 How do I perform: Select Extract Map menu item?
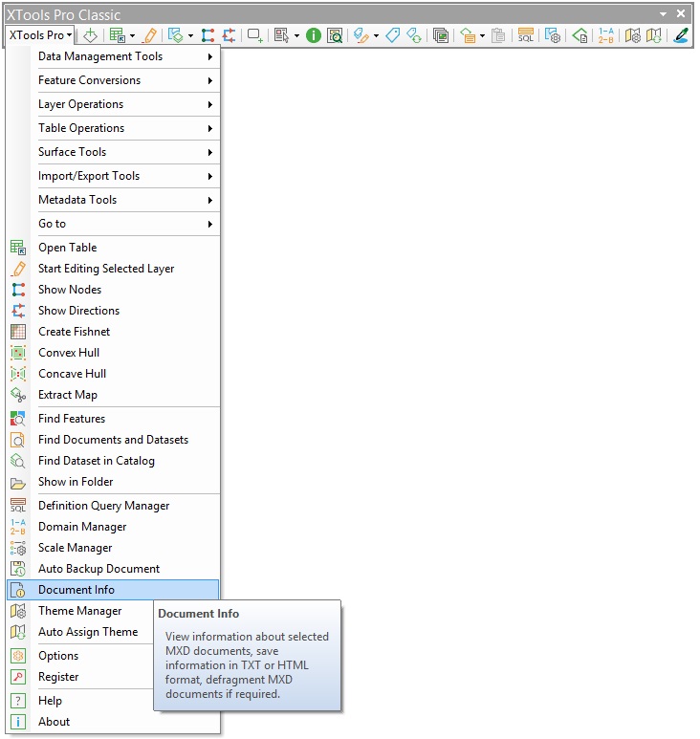[113, 395]
